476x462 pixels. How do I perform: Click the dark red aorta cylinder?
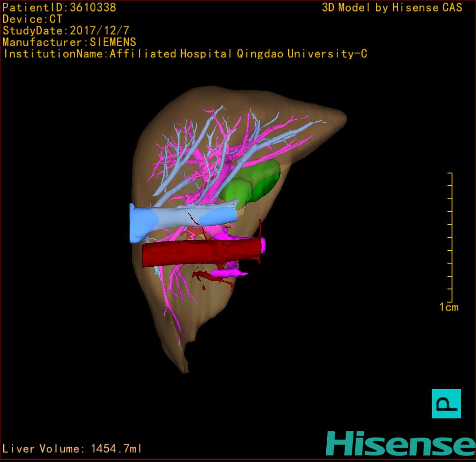point(201,253)
